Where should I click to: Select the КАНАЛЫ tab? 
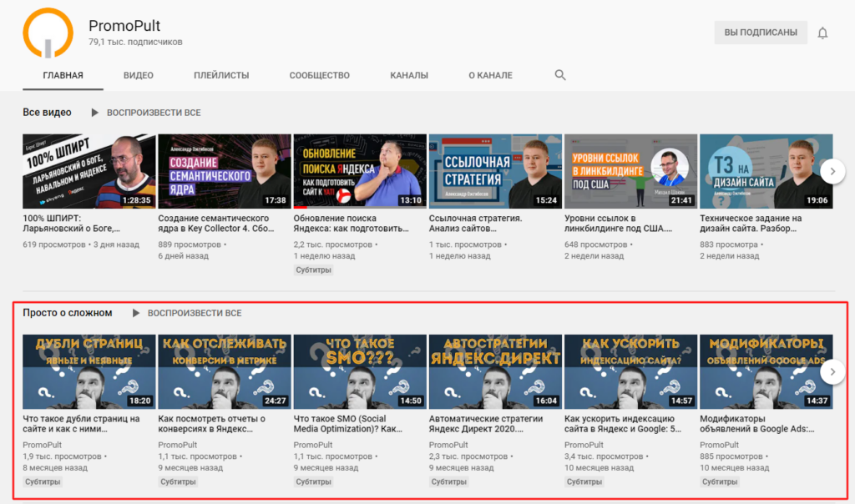tap(409, 75)
